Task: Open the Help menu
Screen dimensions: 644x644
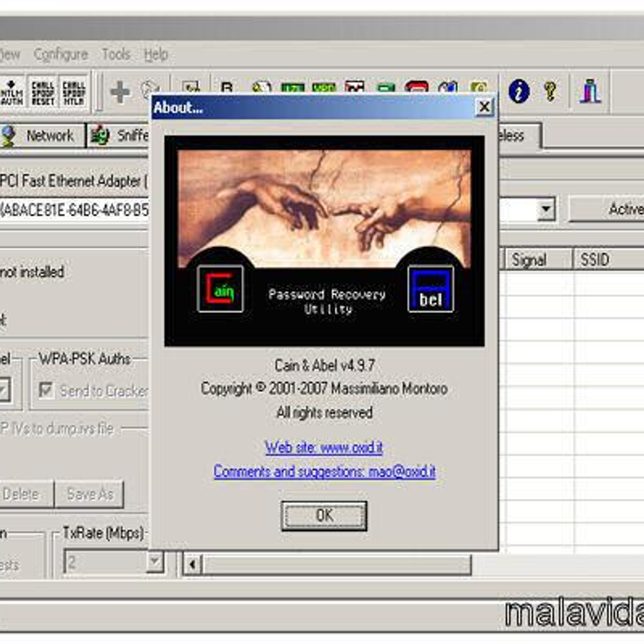Action: pos(156,54)
